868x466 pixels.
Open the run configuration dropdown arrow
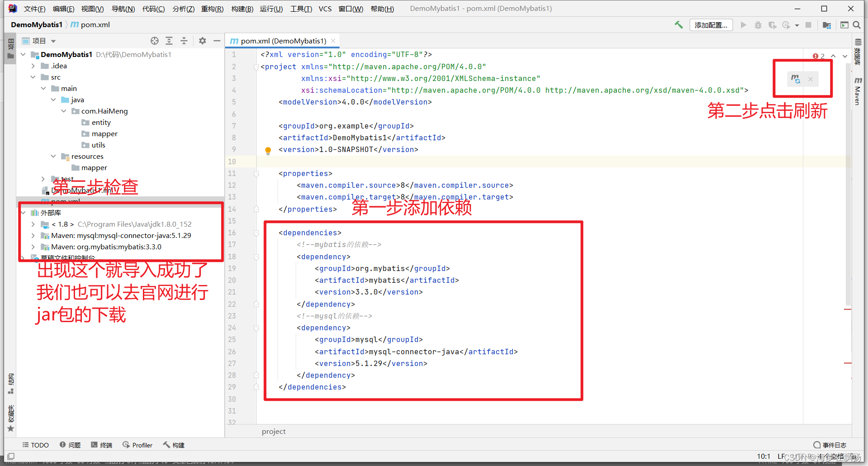(x=797, y=25)
